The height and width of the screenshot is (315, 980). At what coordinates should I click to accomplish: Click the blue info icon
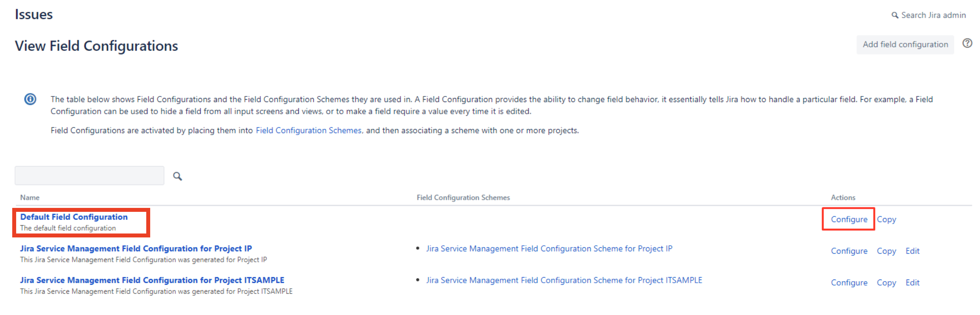point(30,99)
